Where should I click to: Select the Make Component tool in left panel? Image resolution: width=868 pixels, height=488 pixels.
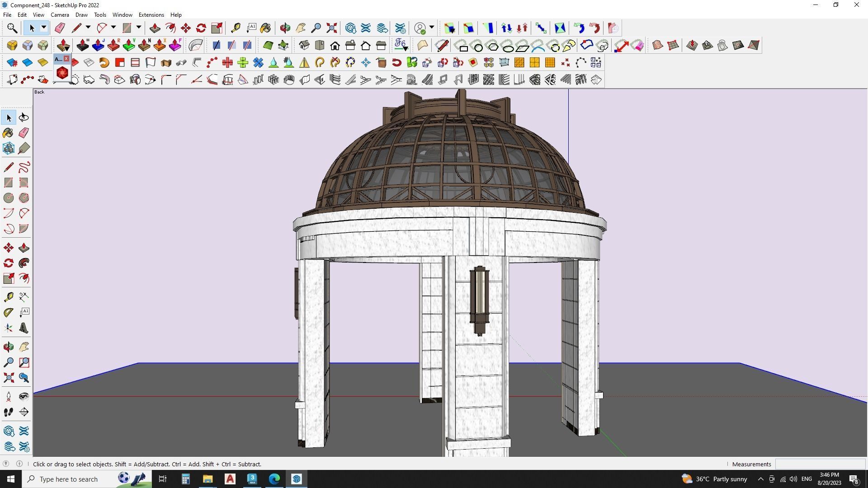point(9,148)
